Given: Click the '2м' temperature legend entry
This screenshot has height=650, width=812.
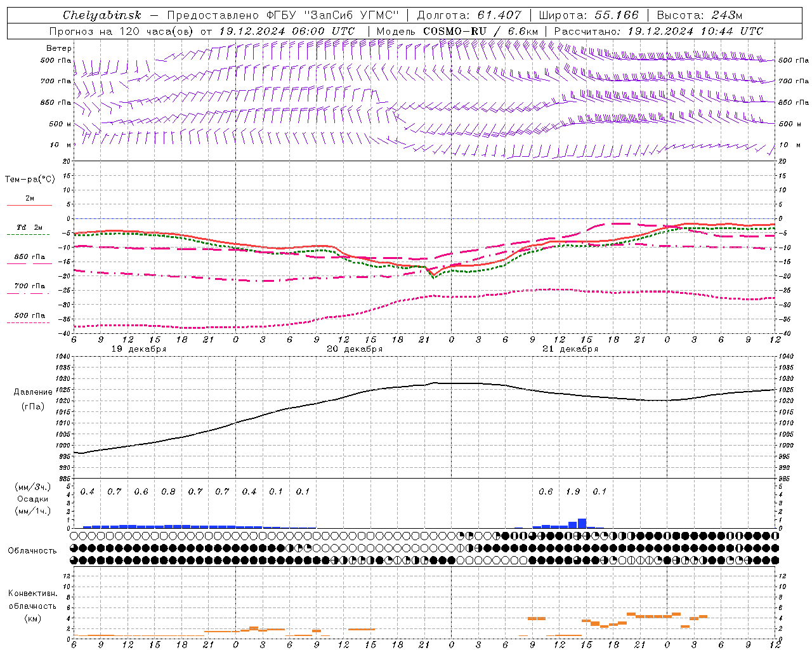Looking at the screenshot, I should pyautogui.click(x=30, y=199).
